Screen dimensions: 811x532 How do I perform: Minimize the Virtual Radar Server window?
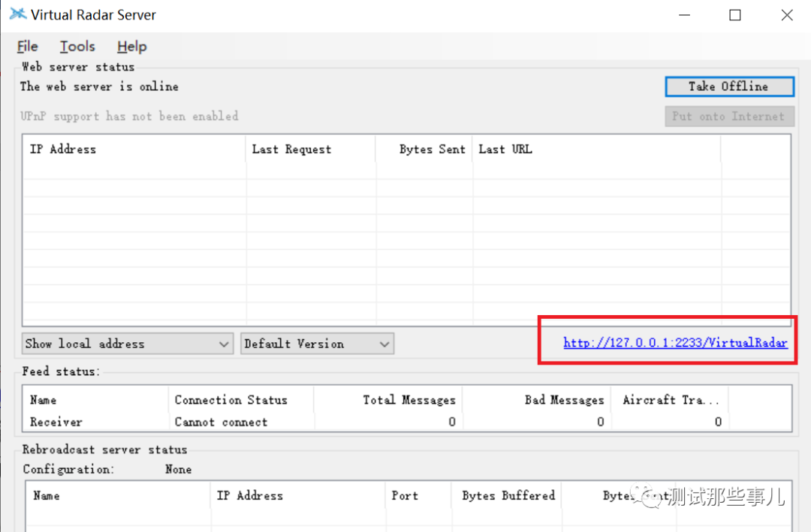684,15
